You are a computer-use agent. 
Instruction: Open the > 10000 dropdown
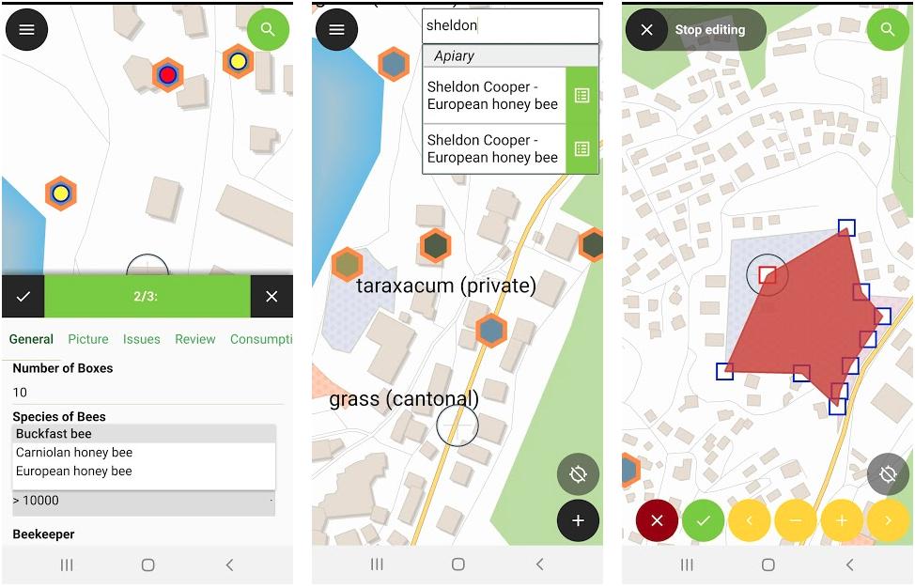pyautogui.click(x=144, y=502)
